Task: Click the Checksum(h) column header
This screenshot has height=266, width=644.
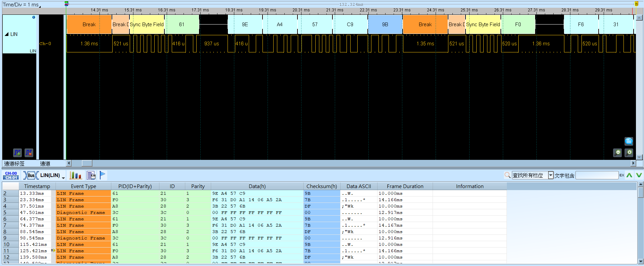Action: (x=322, y=186)
